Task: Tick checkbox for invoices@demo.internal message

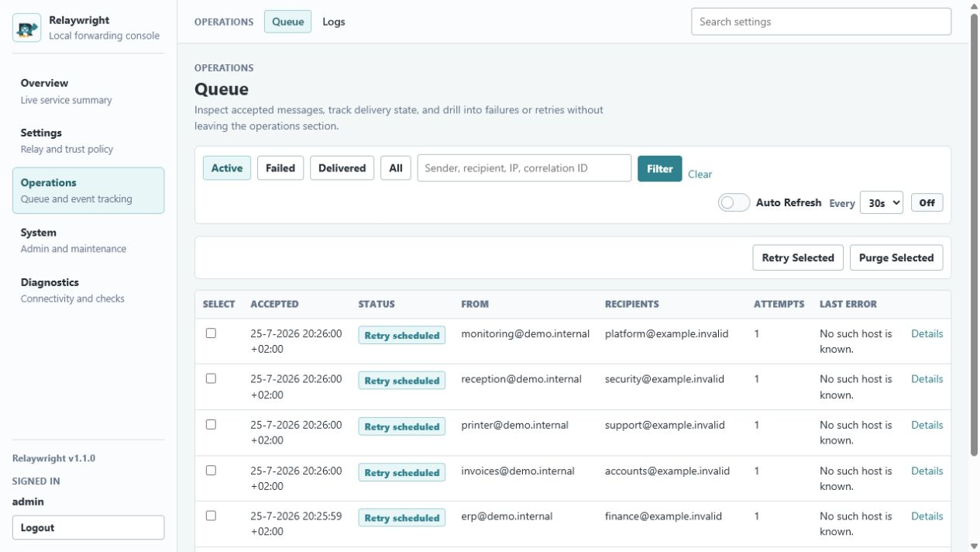Action: (x=211, y=470)
